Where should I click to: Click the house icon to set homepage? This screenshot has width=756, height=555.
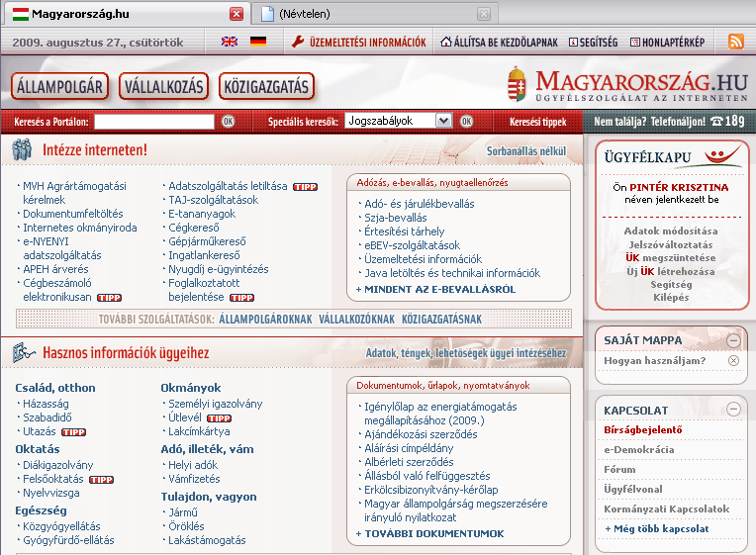[446, 42]
